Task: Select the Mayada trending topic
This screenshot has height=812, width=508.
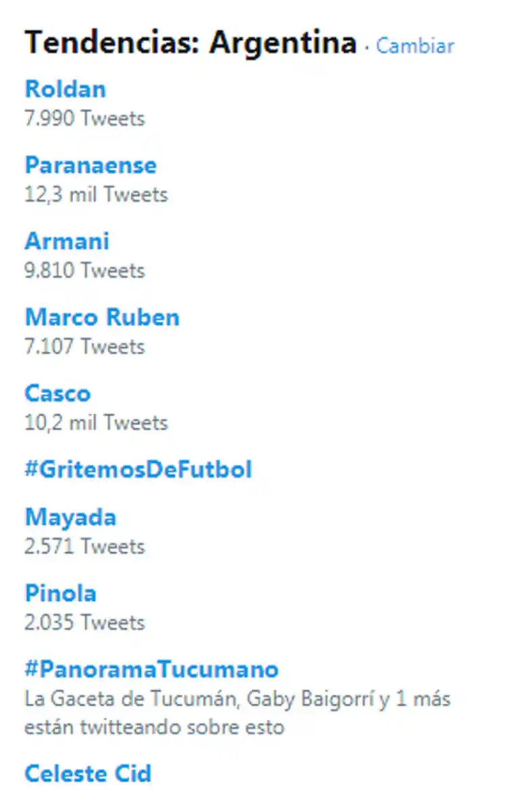Action: (70, 516)
